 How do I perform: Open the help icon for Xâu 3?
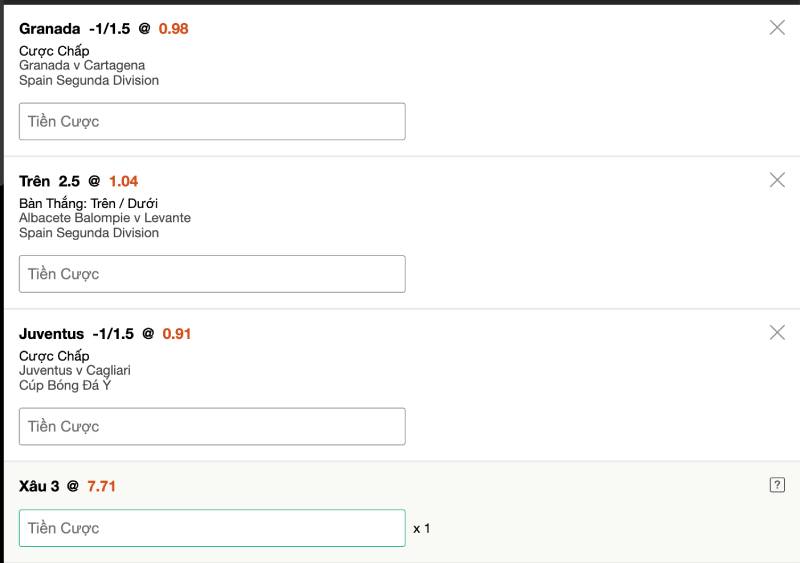(x=777, y=485)
